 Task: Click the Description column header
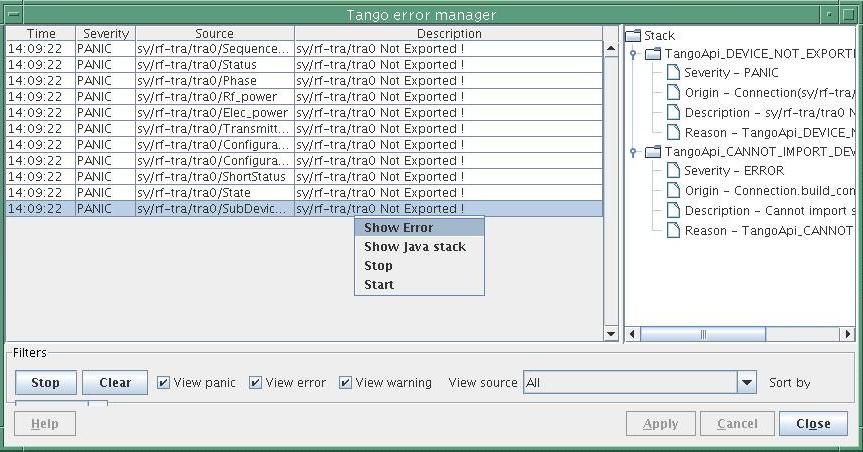[449, 34]
